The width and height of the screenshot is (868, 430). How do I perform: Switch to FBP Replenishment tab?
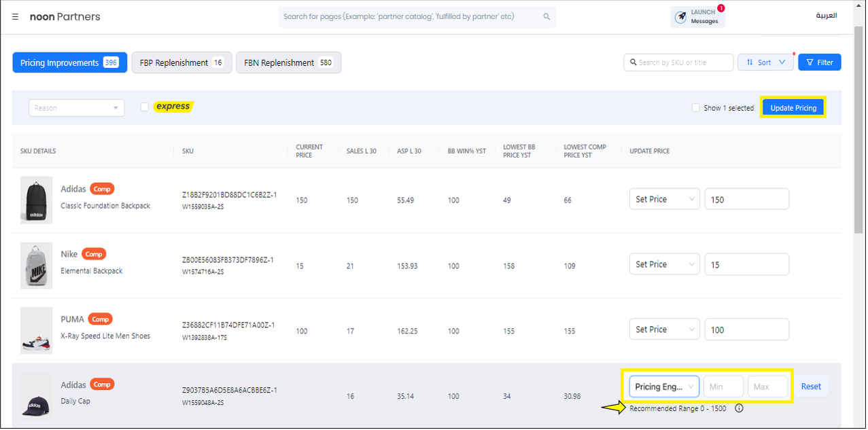pos(181,62)
